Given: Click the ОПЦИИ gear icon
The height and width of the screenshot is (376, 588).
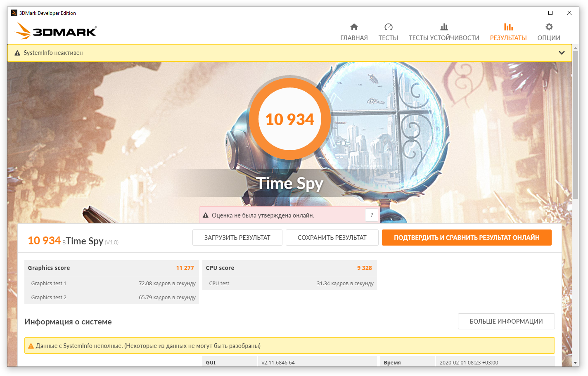Looking at the screenshot, I should coord(549,27).
